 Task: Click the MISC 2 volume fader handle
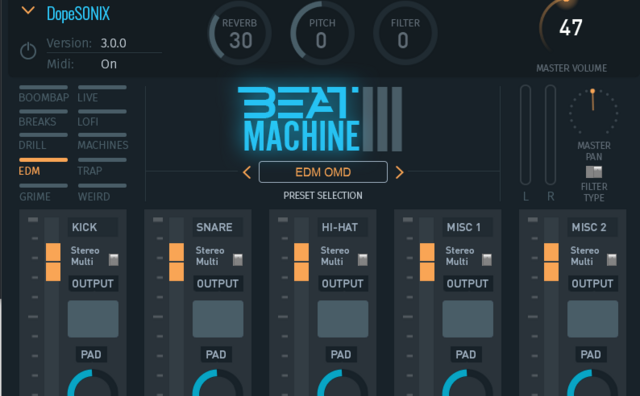click(551, 262)
